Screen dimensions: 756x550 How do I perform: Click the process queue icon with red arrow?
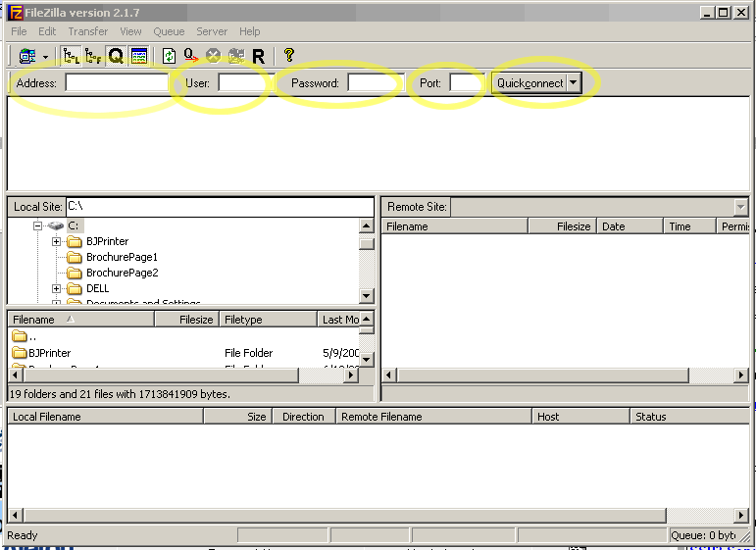[190, 56]
